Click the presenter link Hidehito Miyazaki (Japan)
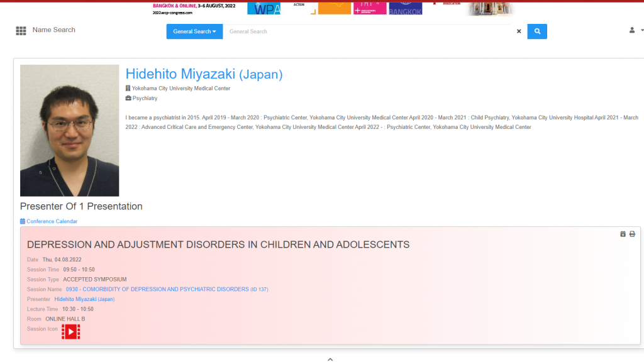 click(84, 299)
